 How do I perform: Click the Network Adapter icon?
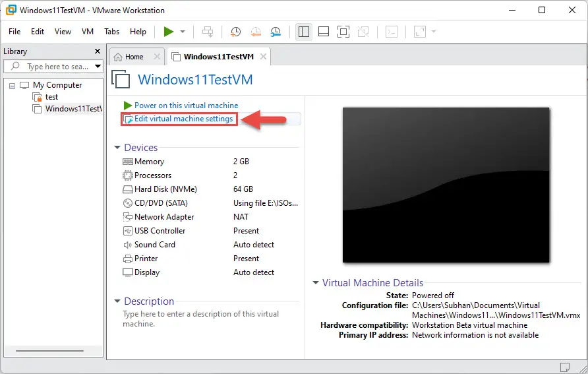127,217
